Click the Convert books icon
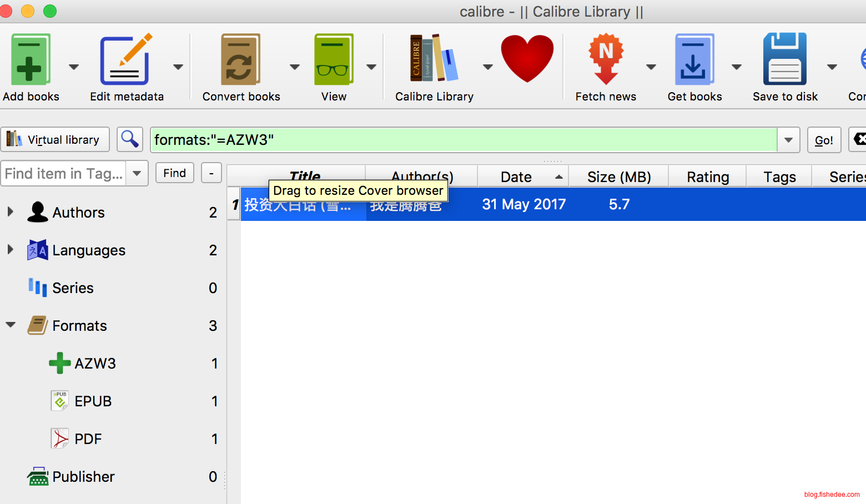 [x=240, y=60]
